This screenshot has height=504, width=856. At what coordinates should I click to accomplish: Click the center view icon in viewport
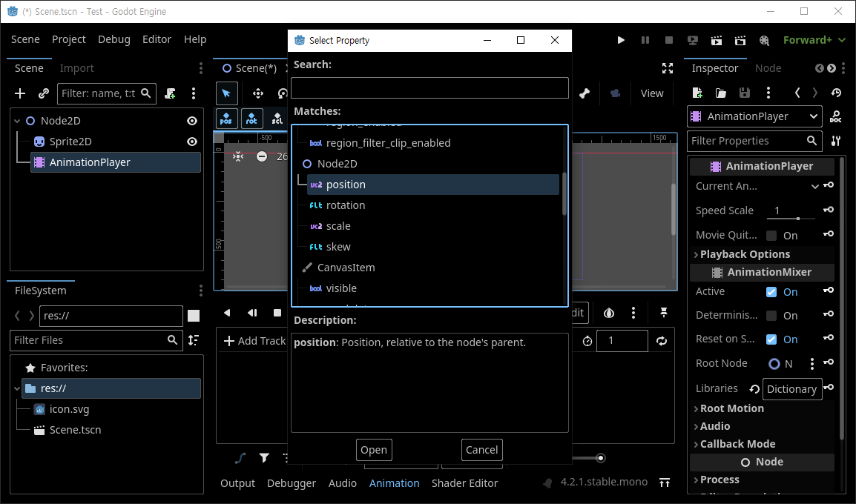[238, 156]
